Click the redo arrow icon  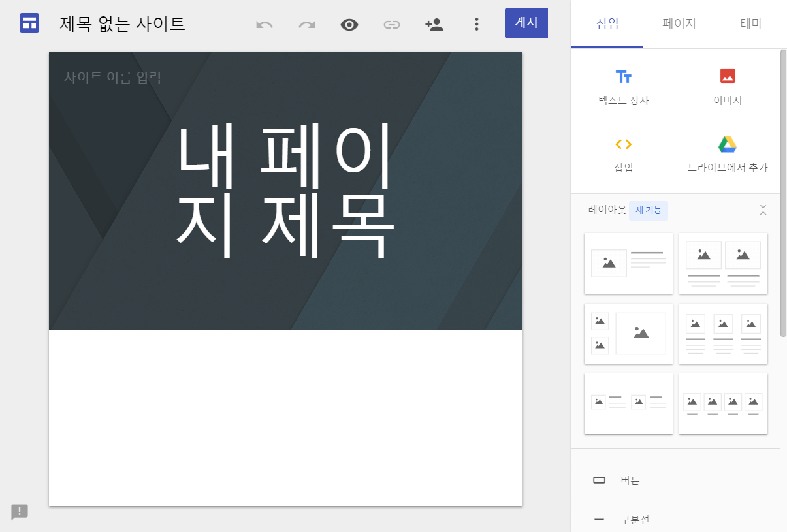point(306,23)
